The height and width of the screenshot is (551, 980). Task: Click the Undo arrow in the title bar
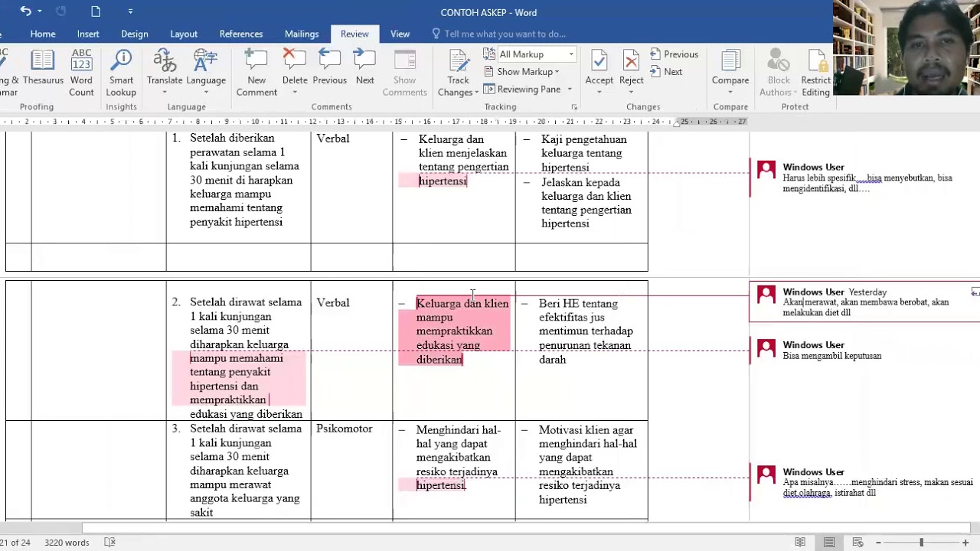click(26, 11)
